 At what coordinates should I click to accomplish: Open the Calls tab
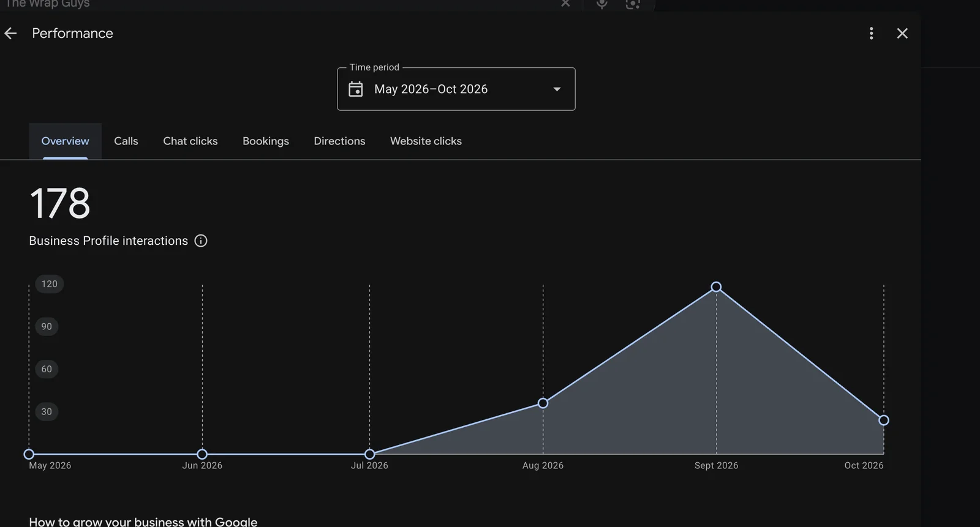(x=126, y=141)
